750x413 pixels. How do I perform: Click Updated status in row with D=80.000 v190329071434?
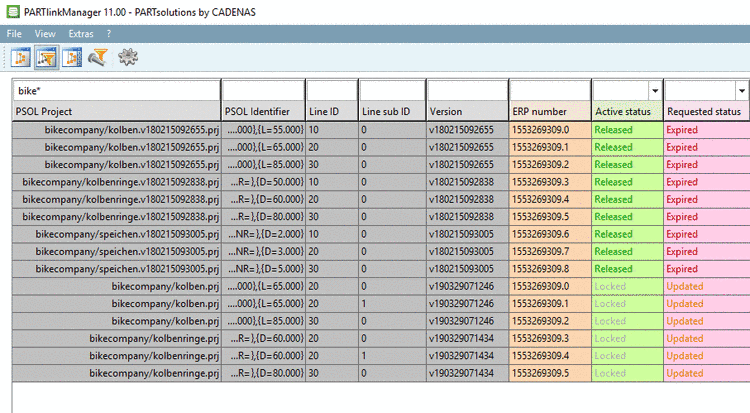[706, 373]
